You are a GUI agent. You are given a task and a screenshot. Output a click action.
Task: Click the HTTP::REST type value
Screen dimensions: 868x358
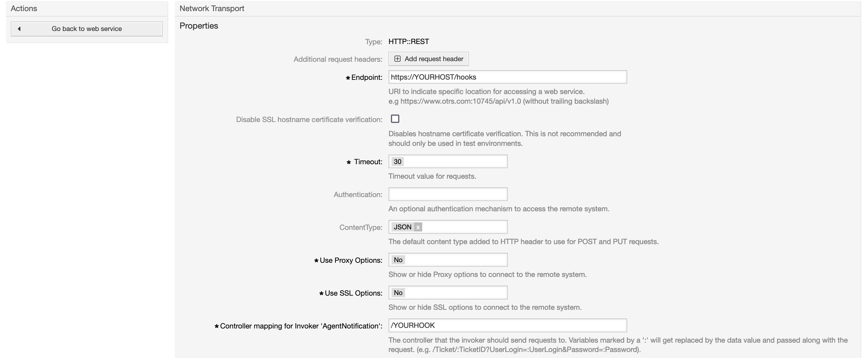[x=408, y=41]
